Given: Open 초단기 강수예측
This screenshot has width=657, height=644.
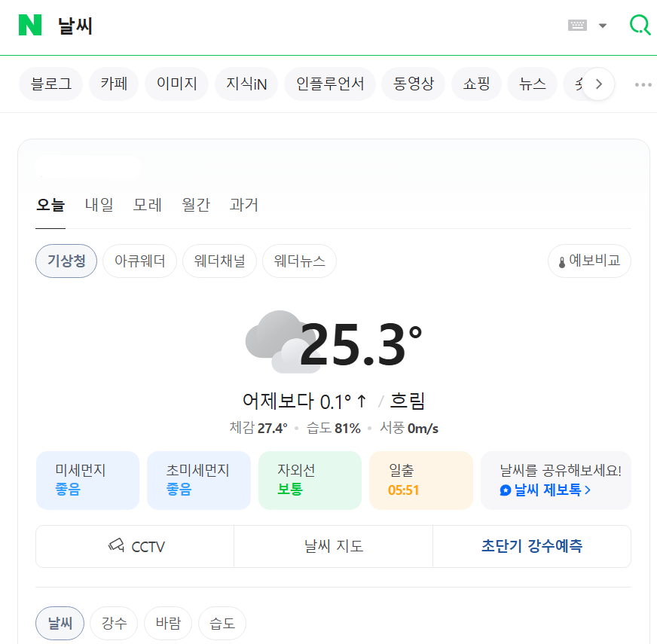Looking at the screenshot, I should 531,546.
